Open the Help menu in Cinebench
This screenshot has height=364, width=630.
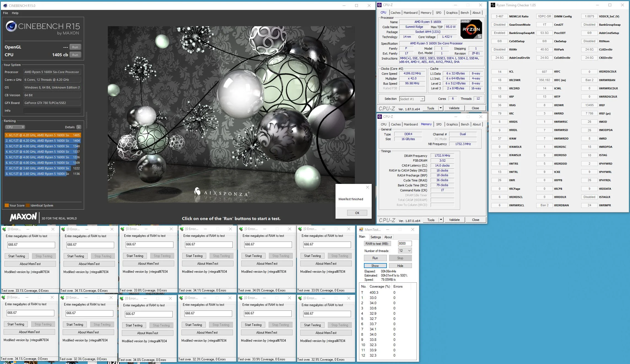pyautogui.click(x=15, y=13)
